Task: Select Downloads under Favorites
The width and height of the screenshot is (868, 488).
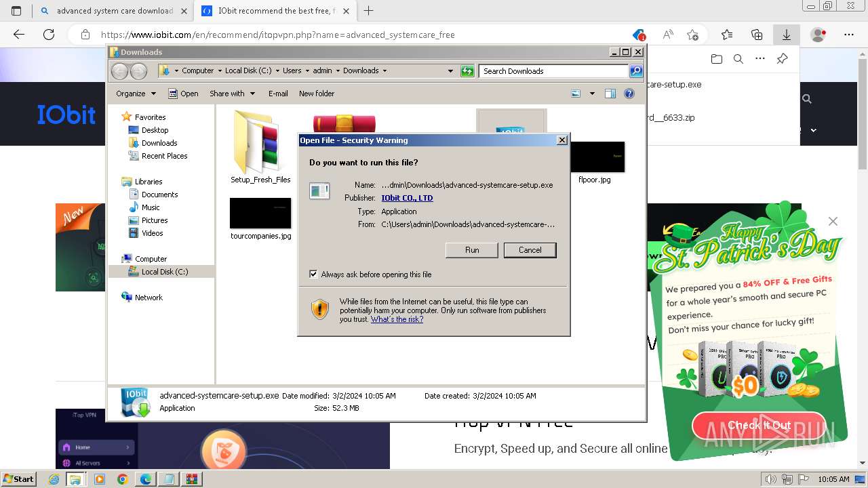Action: tap(159, 143)
